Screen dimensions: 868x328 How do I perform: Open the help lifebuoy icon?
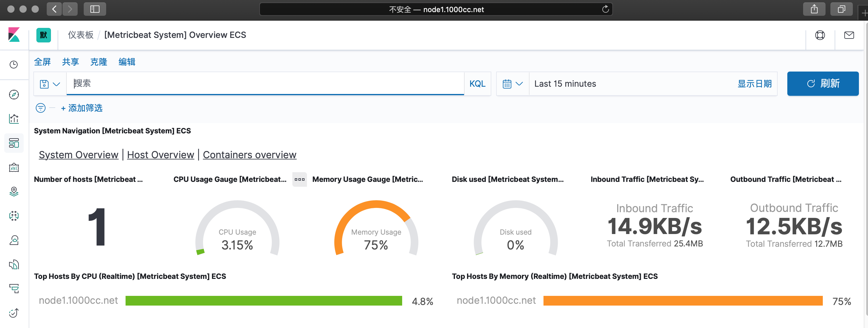820,35
